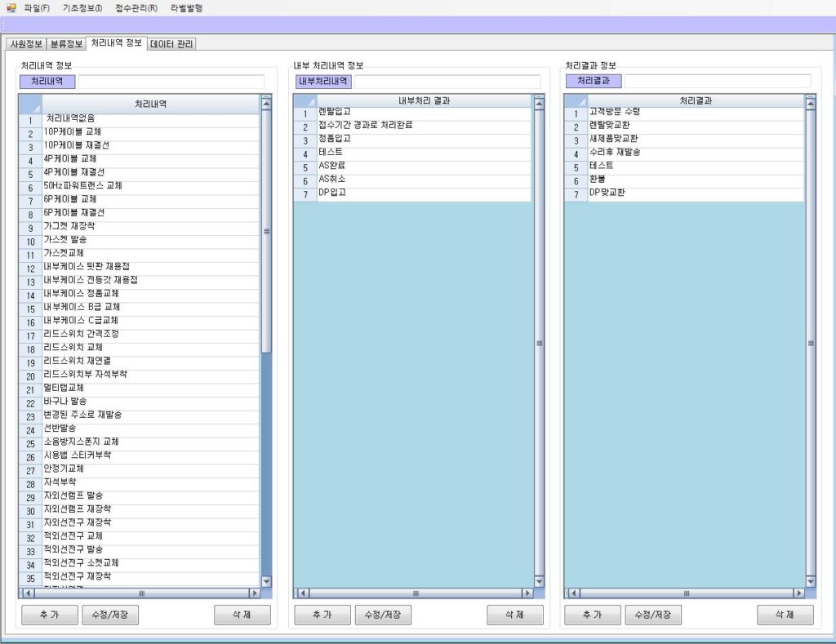Switch to the 사원정보 tab
The width and height of the screenshot is (836, 644).
click(x=24, y=44)
